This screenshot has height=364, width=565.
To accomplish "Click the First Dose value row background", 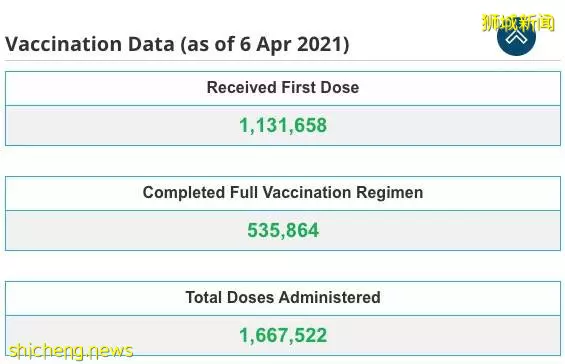I will pyautogui.click(x=283, y=126).
